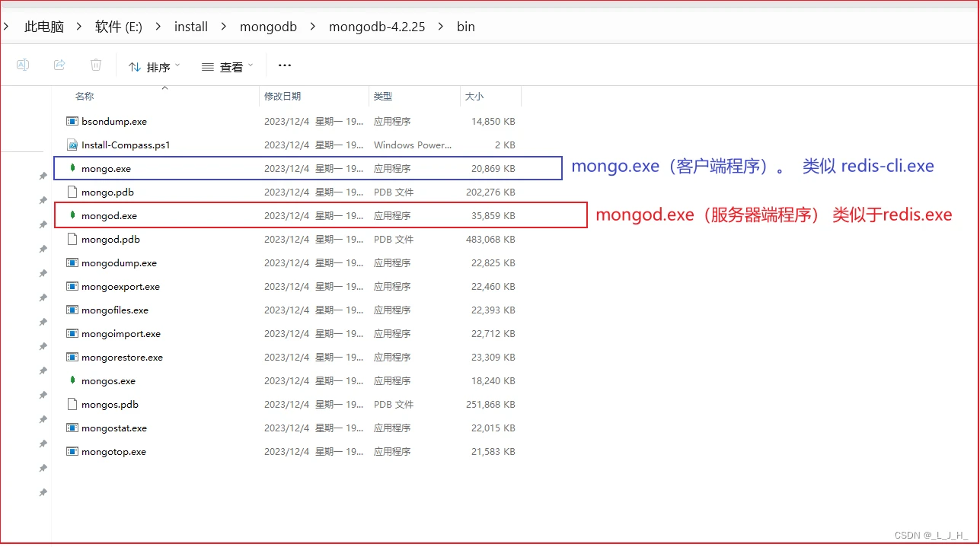
Task: Select the mongod.exe leaf icon
Action: pyautogui.click(x=72, y=215)
